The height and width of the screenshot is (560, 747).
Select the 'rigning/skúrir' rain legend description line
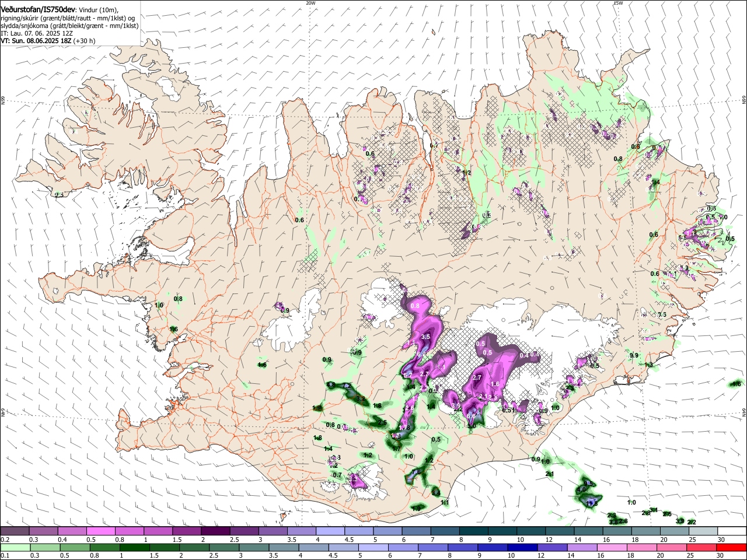pyautogui.click(x=67, y=18)
